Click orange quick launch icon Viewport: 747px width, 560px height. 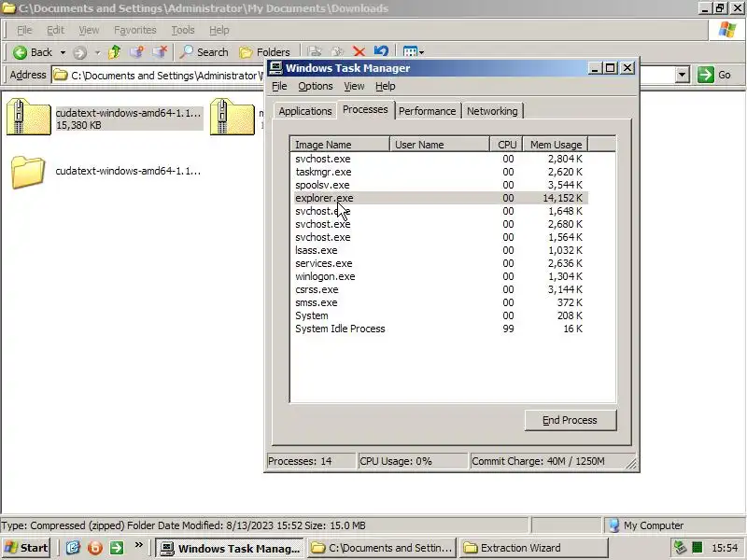(95, 548)
